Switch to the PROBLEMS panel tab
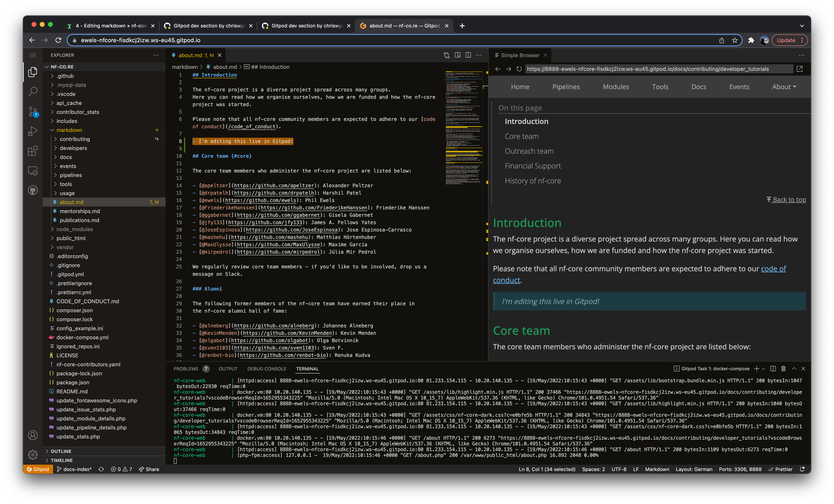 (x=186, y=369)
